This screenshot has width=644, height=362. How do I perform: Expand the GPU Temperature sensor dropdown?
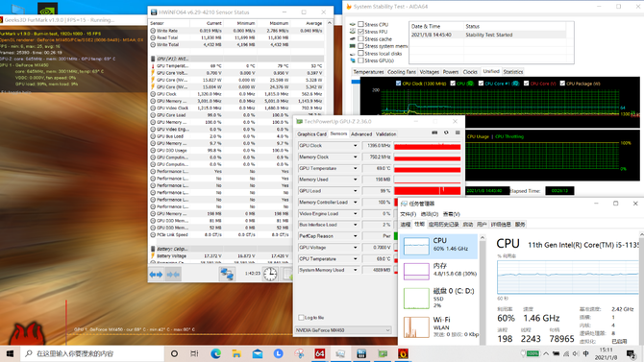(x=356, y=168)
